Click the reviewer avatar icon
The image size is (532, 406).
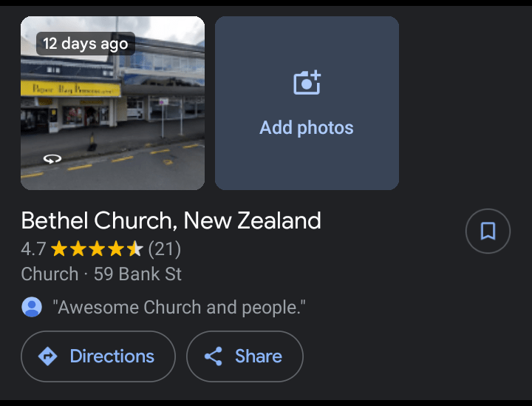coord(32,307)
